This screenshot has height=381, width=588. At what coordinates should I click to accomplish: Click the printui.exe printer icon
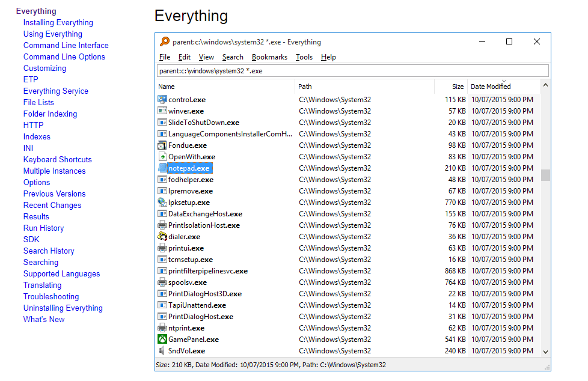pos(161,248)
